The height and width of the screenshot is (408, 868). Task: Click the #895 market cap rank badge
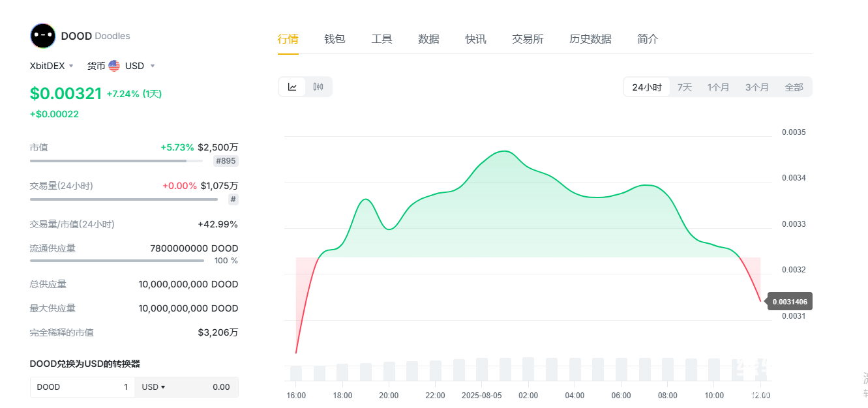(226, 161)
